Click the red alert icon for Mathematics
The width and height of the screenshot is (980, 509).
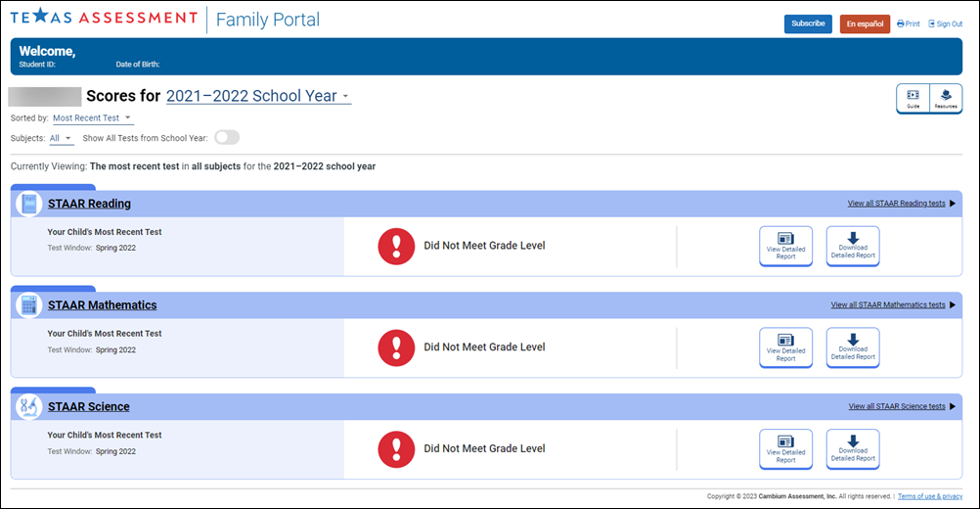coord(396,347)
